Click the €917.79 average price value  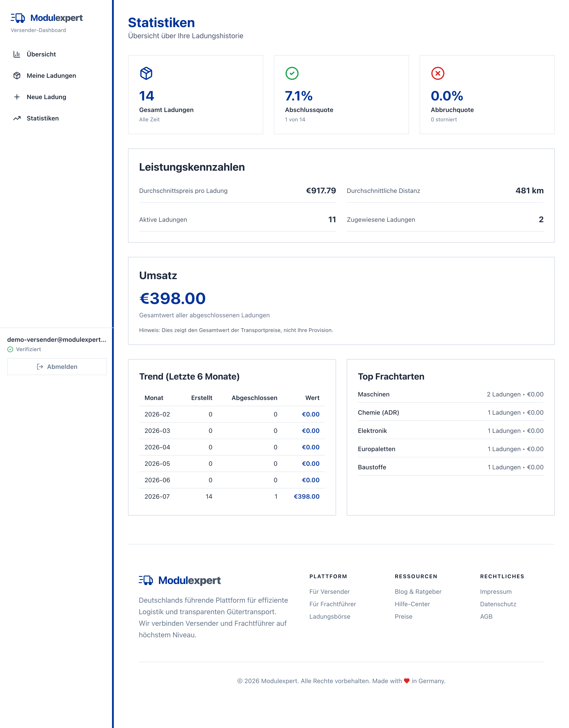(x=321, y=191)
